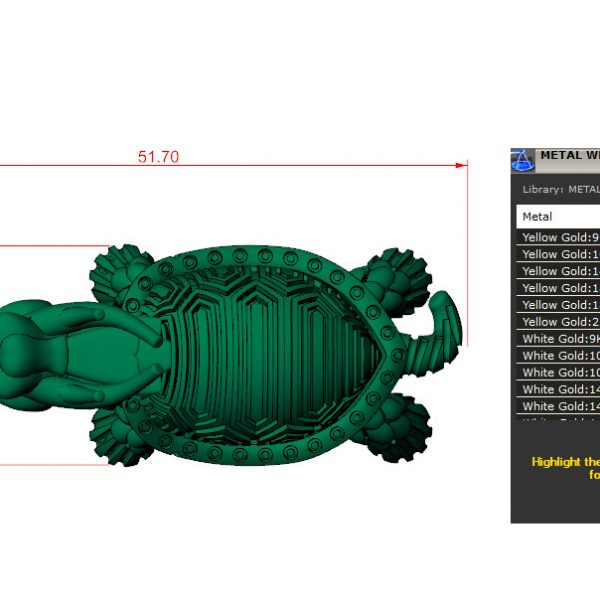Select White Gold:9K from the metal list
This screenshot has width=600, height=600.
tap(559, 339)
